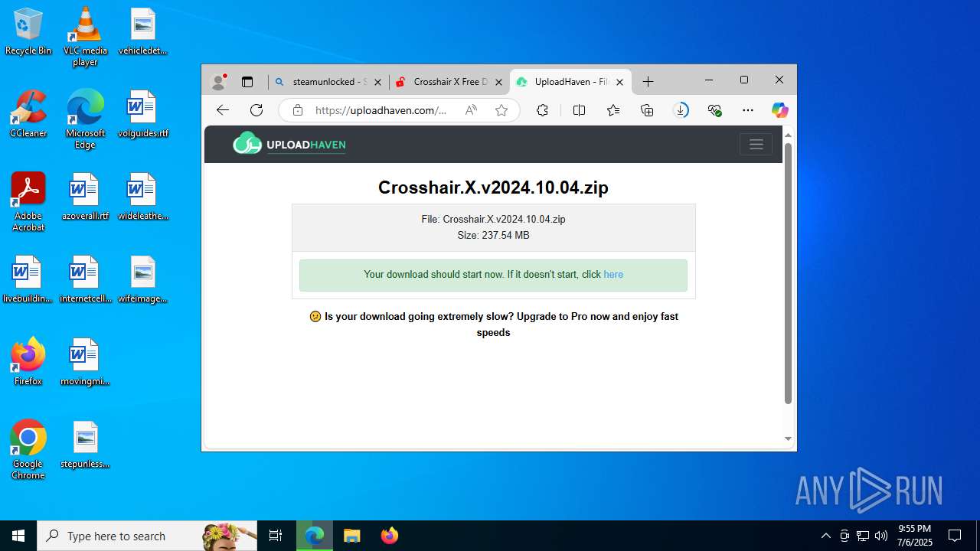Click the Upgrade to Pro message

pyautogui.click(x=494, y=324)
